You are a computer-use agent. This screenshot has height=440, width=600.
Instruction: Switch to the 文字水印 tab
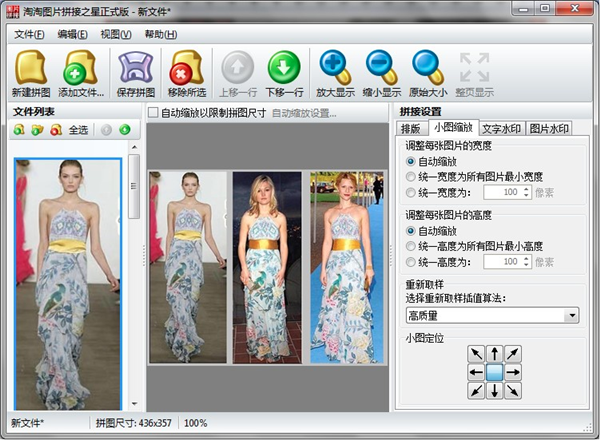coord(500,129)
